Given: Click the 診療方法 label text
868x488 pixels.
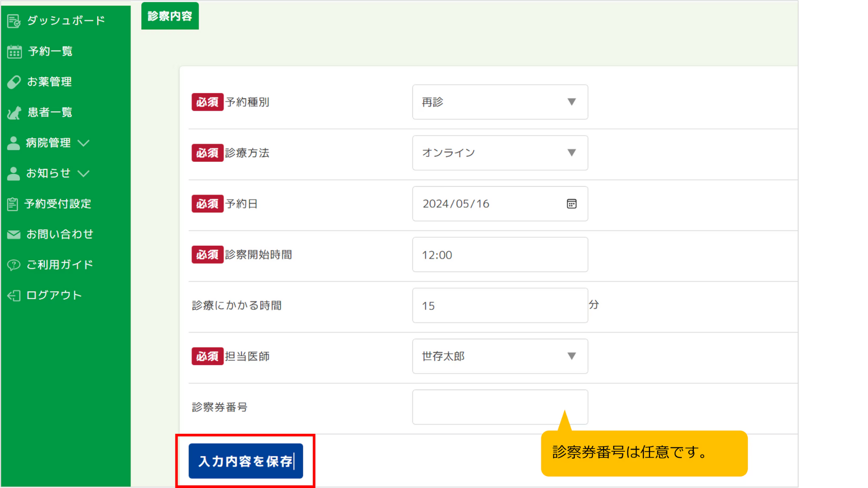Looking at the screenshot, I should pyautogui.click(x=247, y=153).
